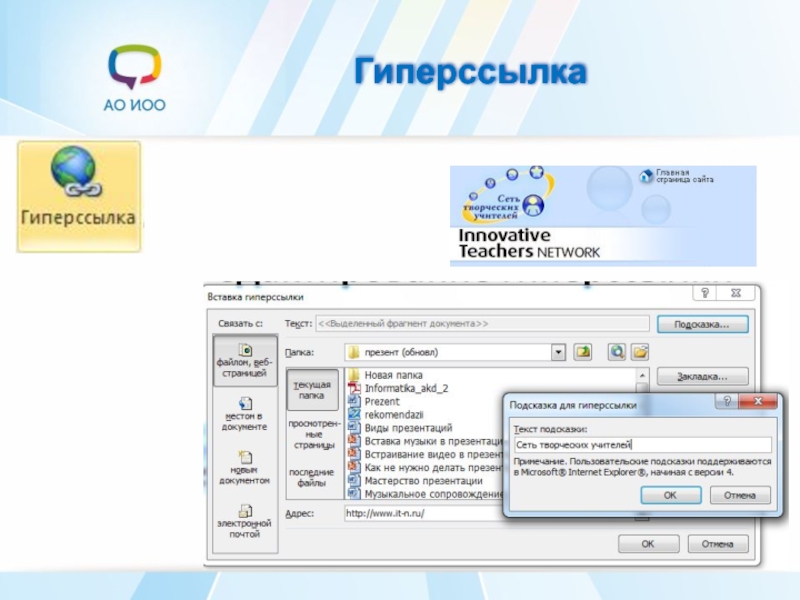The image size is (800, 600).
Task: Switch to 'текущая папка' view
Action: pos(313,390)
